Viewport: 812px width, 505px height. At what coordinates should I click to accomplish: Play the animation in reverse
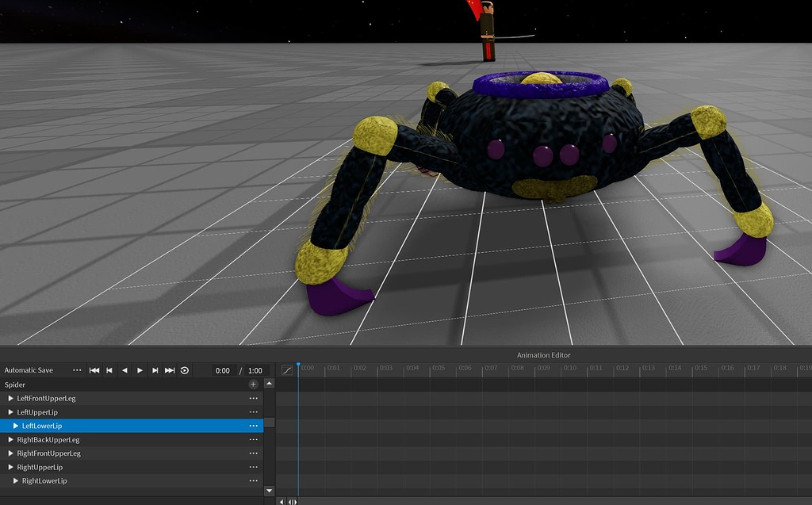(x=124, y=370)
